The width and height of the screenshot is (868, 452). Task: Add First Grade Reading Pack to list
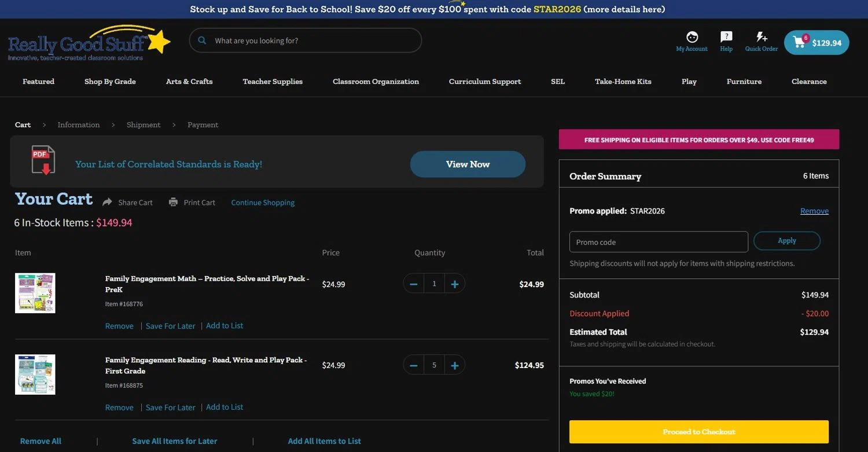pos(225,407)
